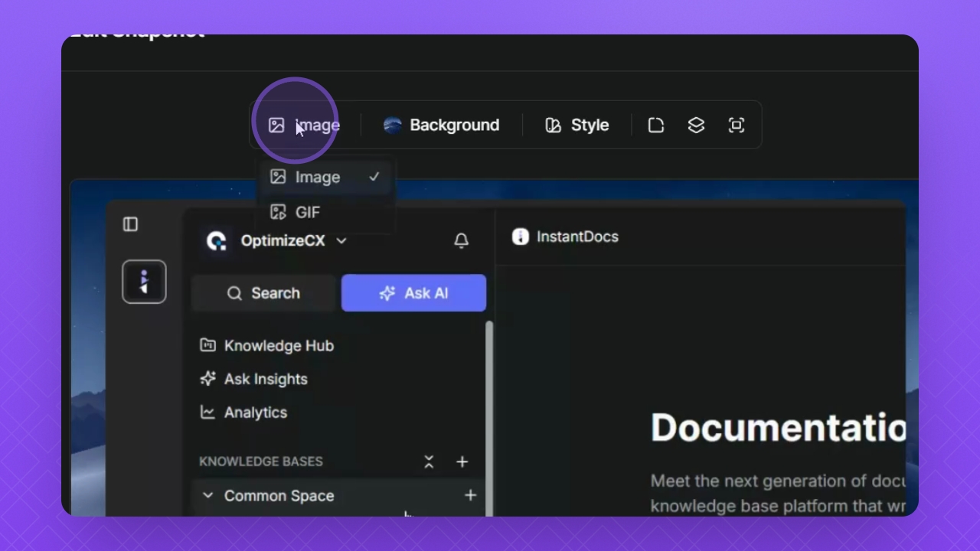Toggle the sidebar panel icon
This screenshot has height=551, width=980.
[131, 224]
